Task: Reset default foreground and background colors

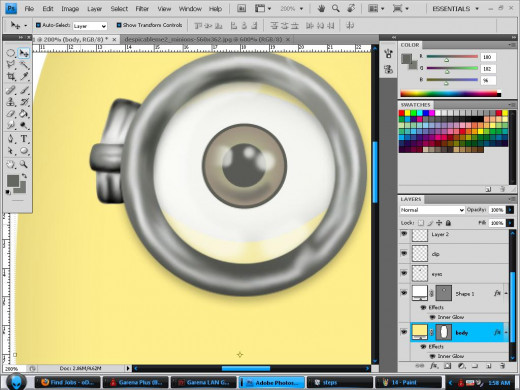Action: click(x=8, y=192)
